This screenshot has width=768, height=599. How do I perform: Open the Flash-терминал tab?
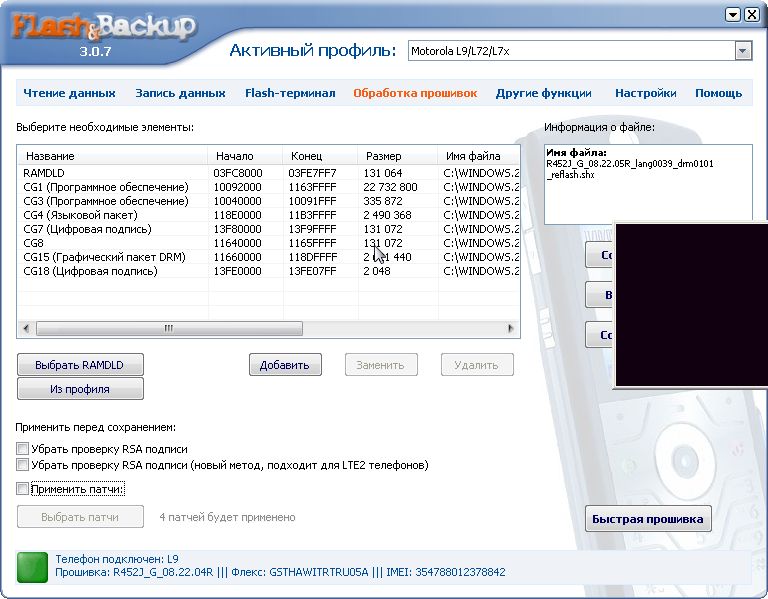[x=290, y=93]
